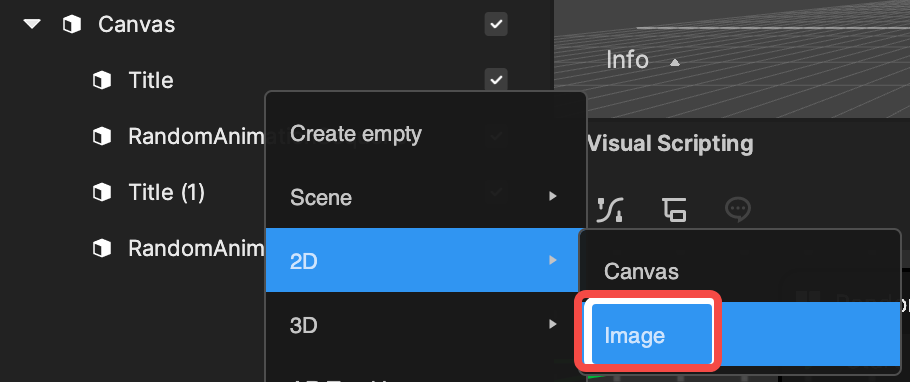Click the speech bubble comment icon
This screenshot has height=382, width=910.
(738, 210)
